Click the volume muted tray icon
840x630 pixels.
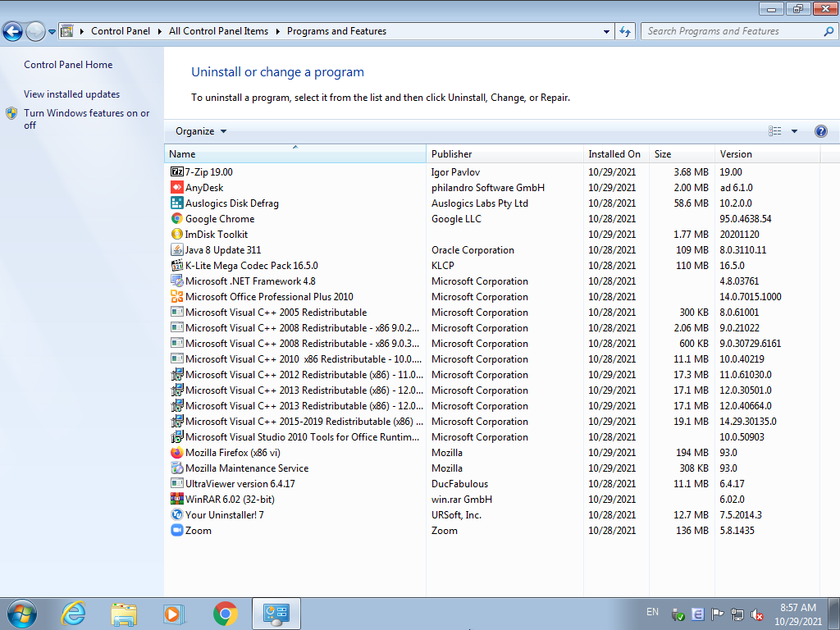pyautogui.click(x=758, y=614)
